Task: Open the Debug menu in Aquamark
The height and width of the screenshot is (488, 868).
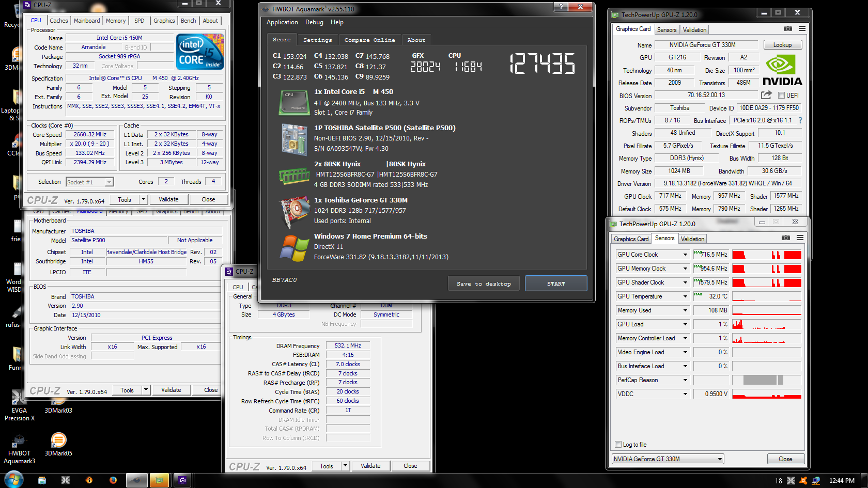Action: click(314, 22)
